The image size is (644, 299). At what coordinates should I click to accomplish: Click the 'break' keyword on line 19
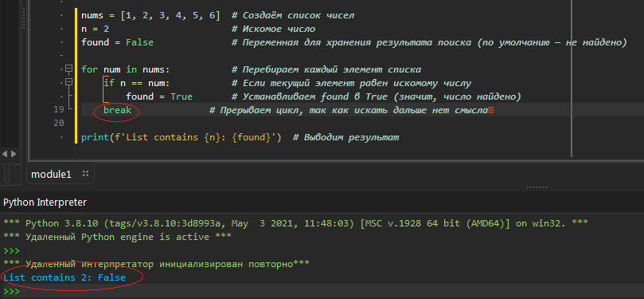pos(118,110)
